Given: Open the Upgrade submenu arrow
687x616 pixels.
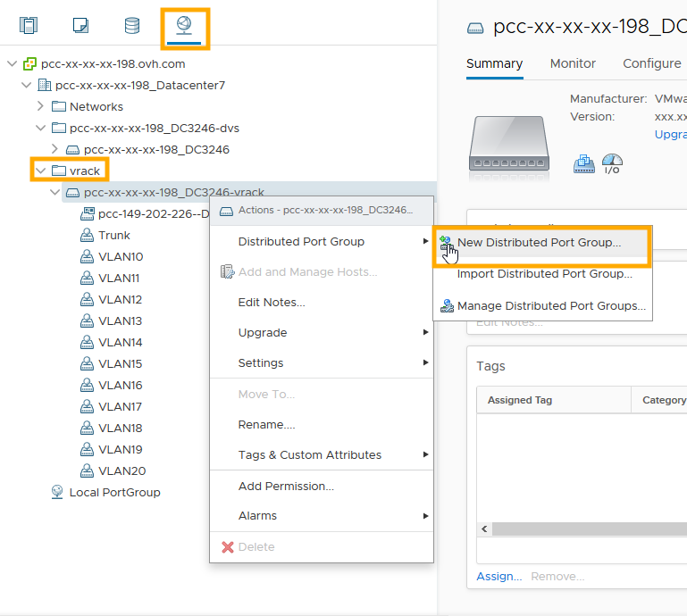Looking at the screenshot, I should [425, 332].
